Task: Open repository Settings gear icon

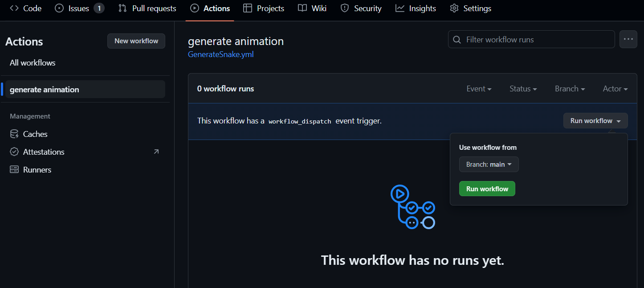Action: click(455, 8)
